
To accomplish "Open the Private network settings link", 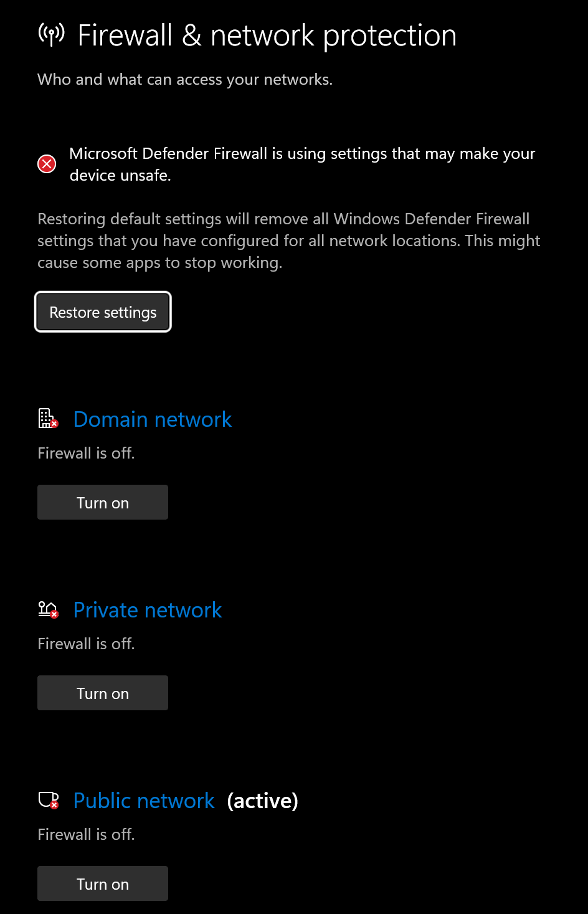I will pyautogui.click(x=148, y=610).
